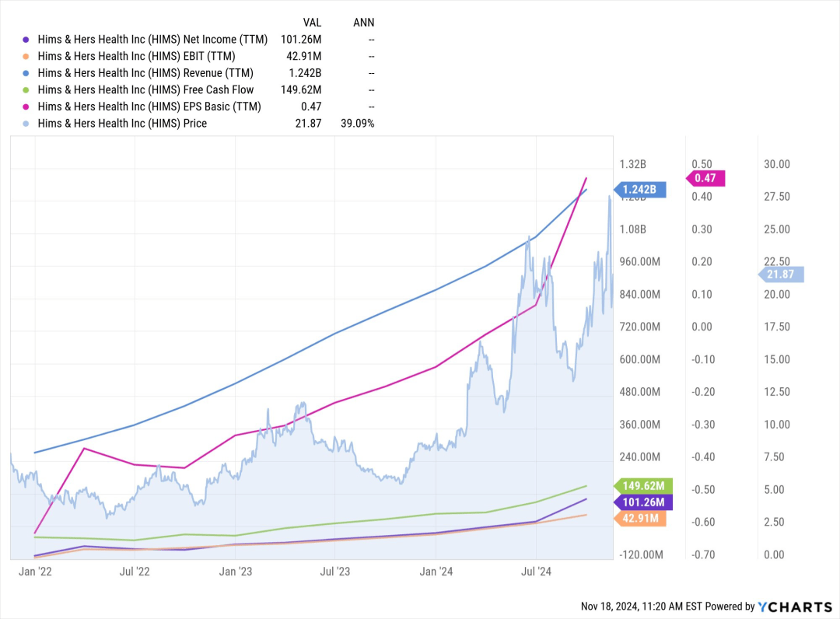Image resolution: width=840 pixels, height=619 pixels.
Task: Select the HIMS Revenue (TTM) legend label
Action: 145,73
